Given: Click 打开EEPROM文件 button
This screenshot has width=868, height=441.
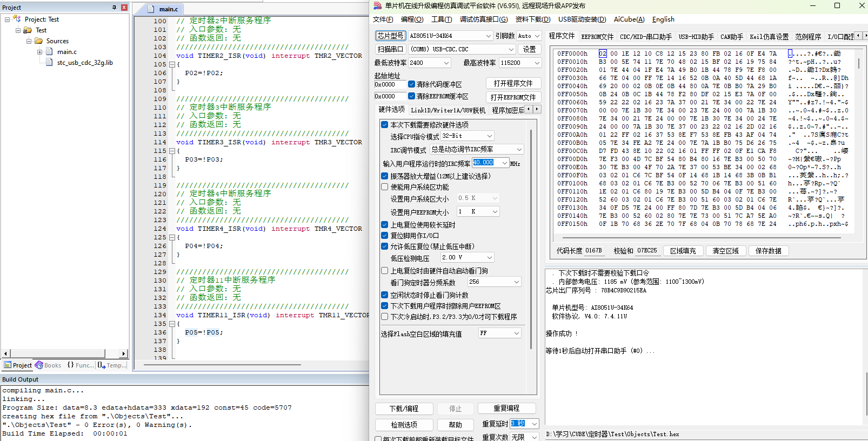Looking at the screenshot, I should click(513, 97).
